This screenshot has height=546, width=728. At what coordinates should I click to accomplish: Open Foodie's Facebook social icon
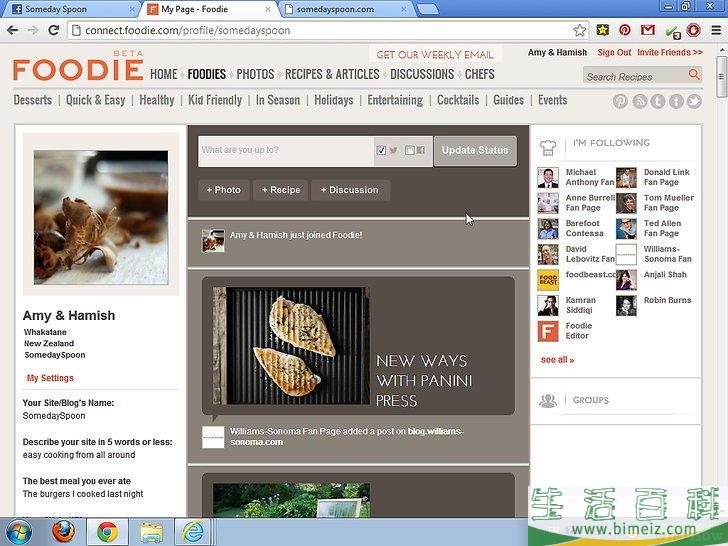click(676, 101)
